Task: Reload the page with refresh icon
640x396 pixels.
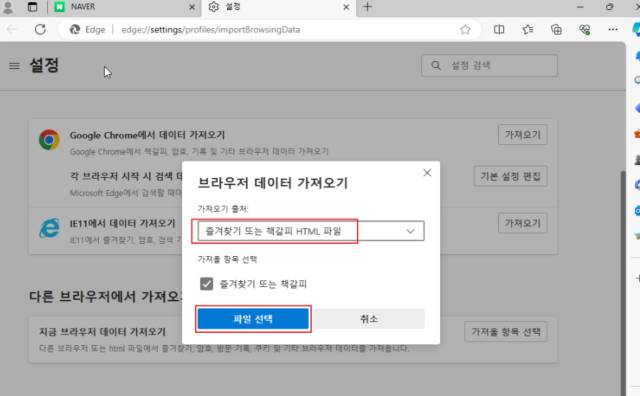Action: pyautogui.click(x=40, y=29)
